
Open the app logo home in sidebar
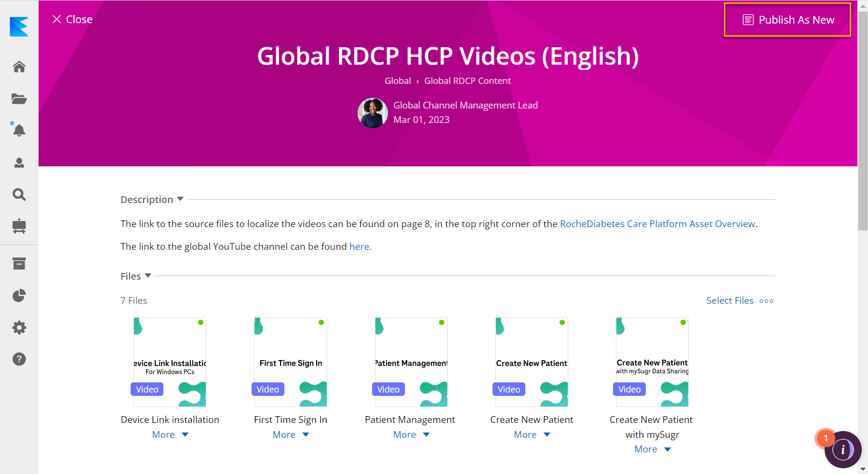pos(19,27)
